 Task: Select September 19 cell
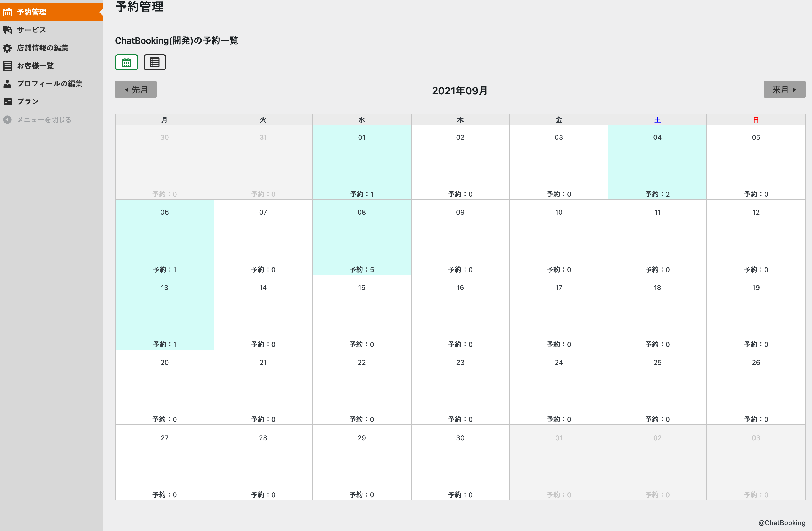(756, 313)
